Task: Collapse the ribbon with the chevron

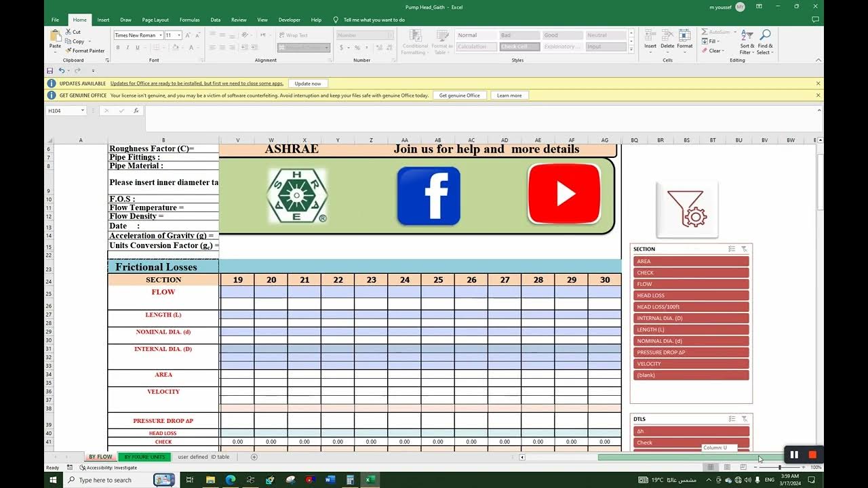Action: 818,60
